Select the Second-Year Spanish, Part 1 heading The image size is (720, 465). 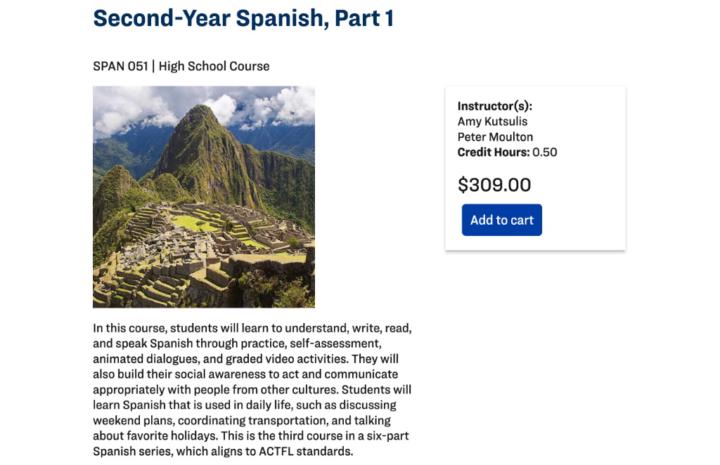243,18
